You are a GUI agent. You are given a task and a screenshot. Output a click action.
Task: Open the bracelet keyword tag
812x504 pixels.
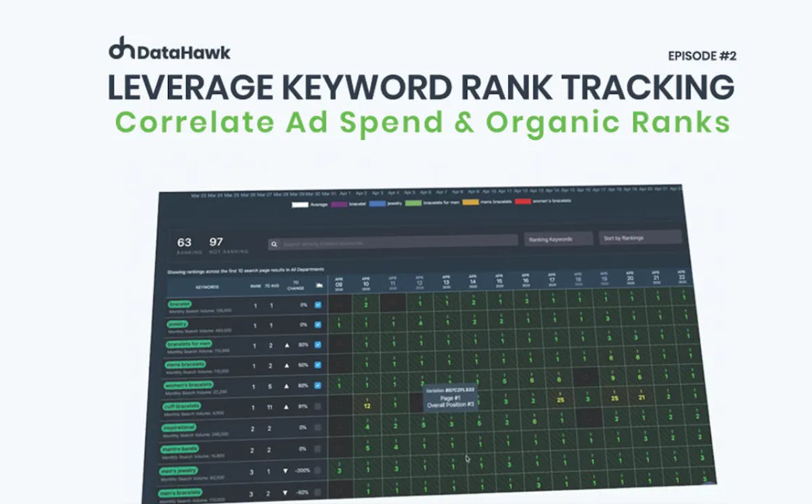[x=180, y=304]
